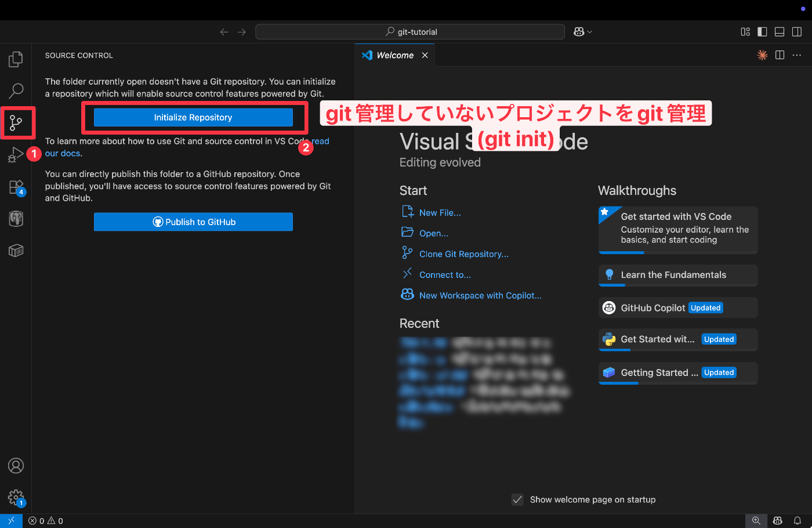812x528 pixels.
Task: Open Learn the Fundamentals walkthrough
Action: click(678, 275)
